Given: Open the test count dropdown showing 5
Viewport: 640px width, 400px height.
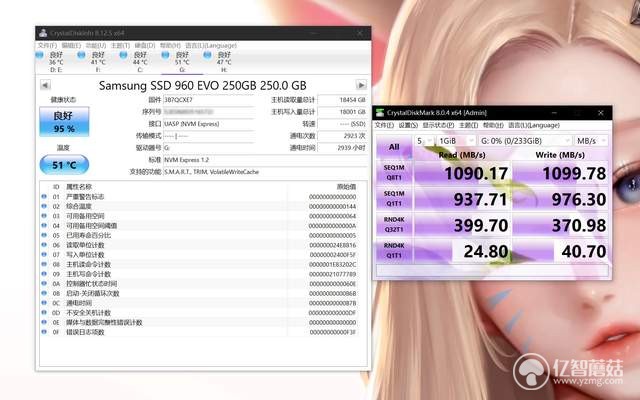Looking at the screenshot, I should (x=424, y=141).
